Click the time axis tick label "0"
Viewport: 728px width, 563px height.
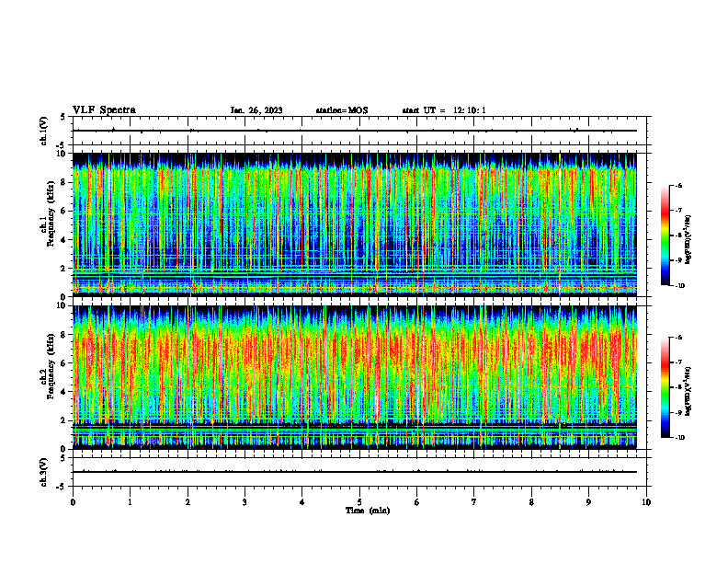point(73,502)
